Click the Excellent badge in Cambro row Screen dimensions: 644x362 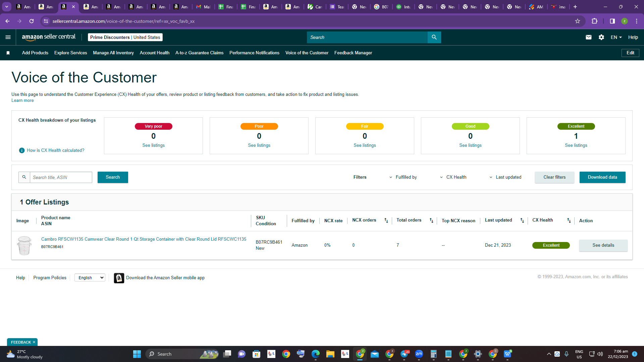(x=551, y=245)
